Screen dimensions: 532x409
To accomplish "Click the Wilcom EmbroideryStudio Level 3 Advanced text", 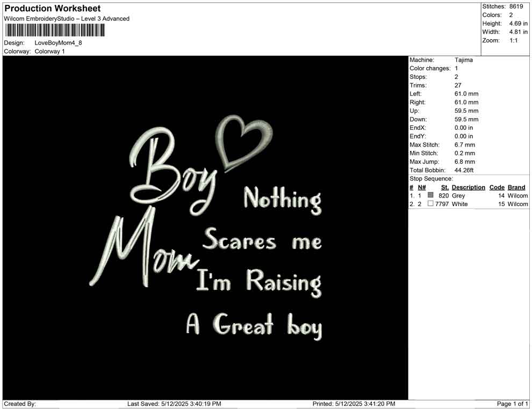I will coord(67,19).
